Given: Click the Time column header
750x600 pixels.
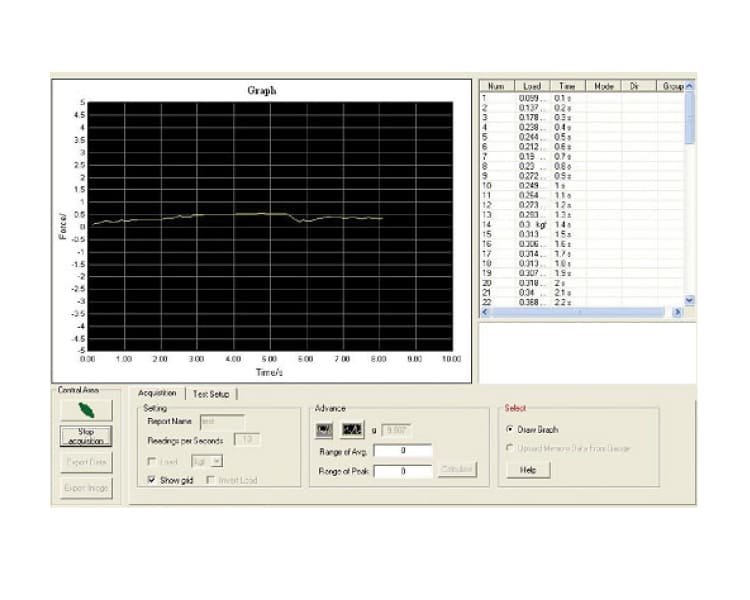Looking at the screenshot, I should [567, 87].
